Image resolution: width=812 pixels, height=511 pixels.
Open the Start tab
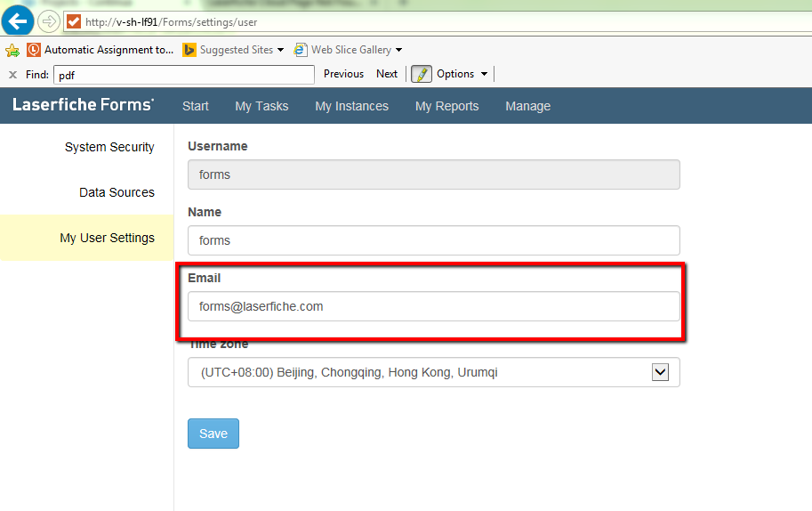point(196,106)
